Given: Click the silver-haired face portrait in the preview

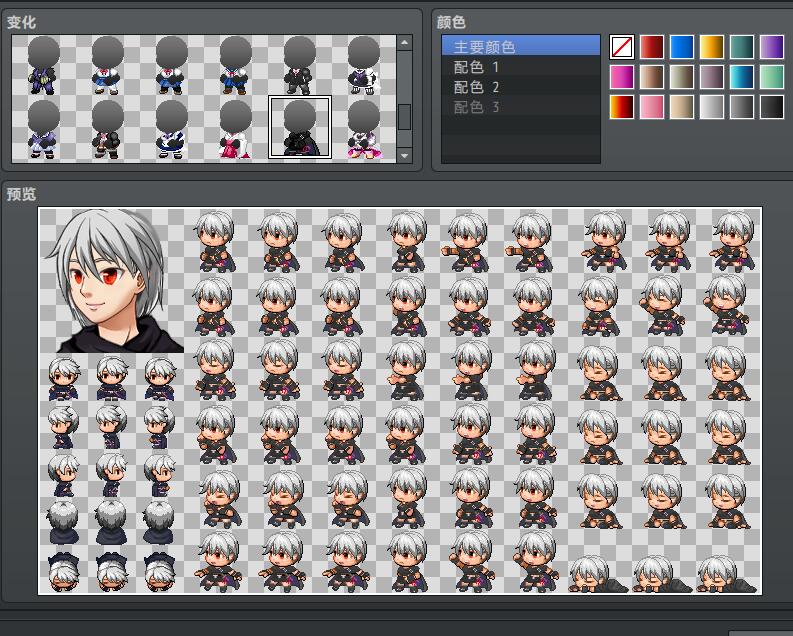Looking at the screenshot, I should click(x=112, y=280).
